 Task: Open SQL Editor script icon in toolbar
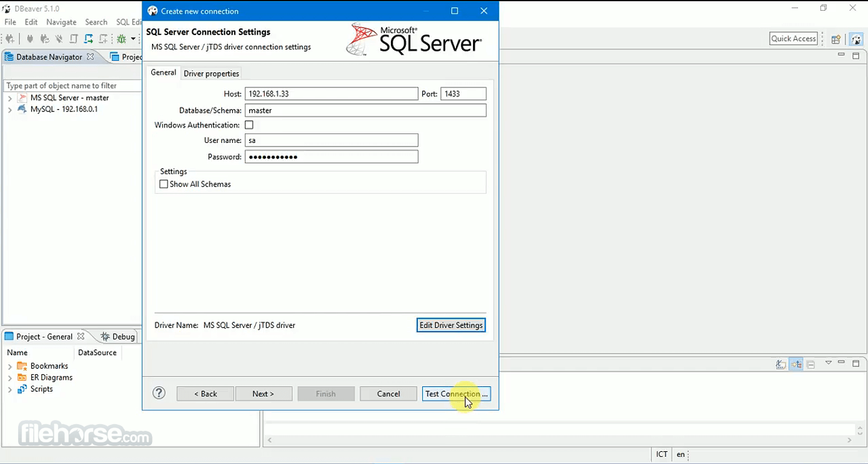(x=74, y=39)
